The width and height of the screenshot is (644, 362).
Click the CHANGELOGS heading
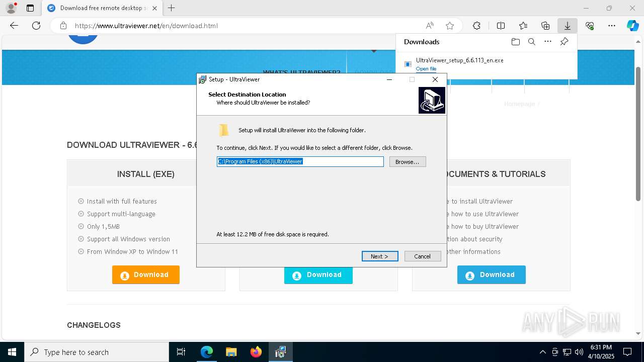pos(94,325)
